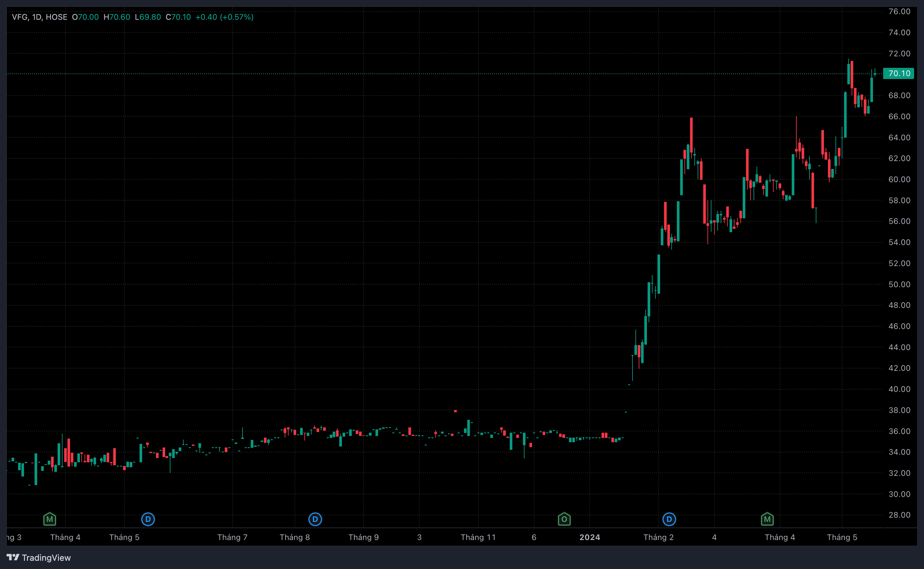Click the 2024 label on time axis
The height and width of the screenshot is (569, 924).
pyautogui.click(x=590, y=537)
